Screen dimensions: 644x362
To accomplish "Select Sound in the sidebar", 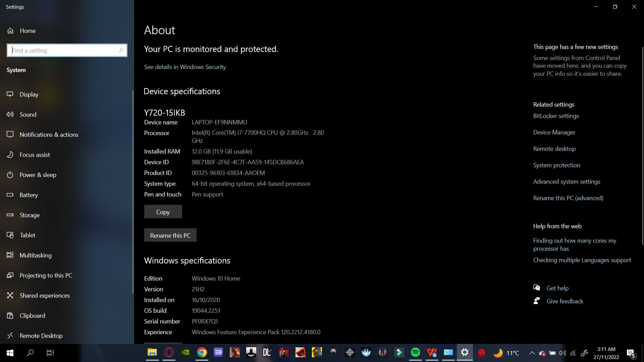I will (28, 114).
